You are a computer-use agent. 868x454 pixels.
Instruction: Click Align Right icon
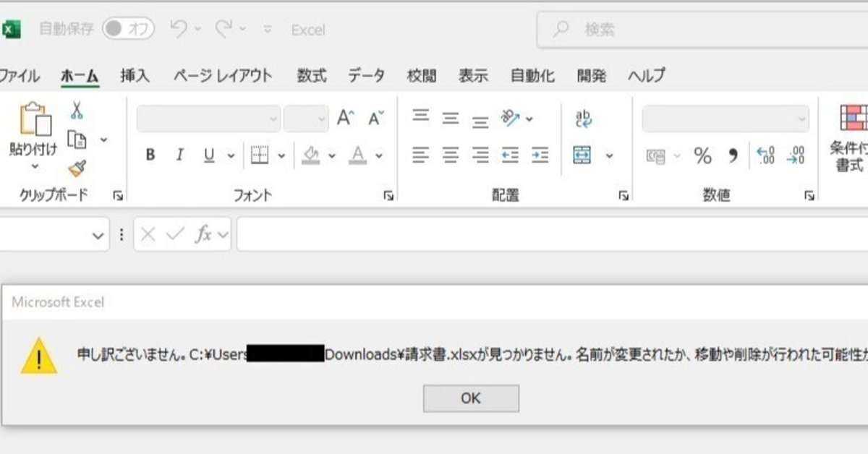click(x=480, y=155)
